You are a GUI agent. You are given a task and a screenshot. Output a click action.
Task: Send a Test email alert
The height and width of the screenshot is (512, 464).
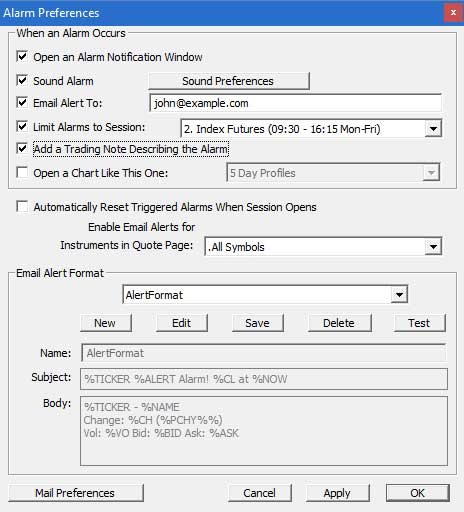(x=420, y=323)
